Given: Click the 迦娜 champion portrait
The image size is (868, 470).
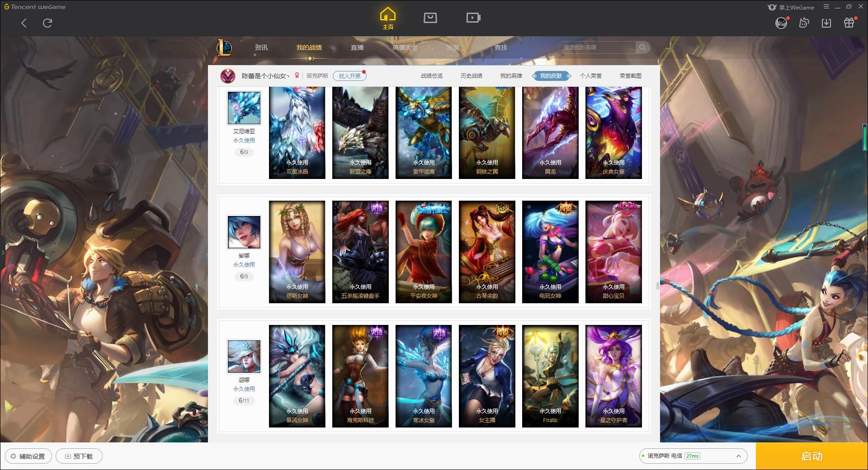Looking at the screenshot, I should 244,357.
